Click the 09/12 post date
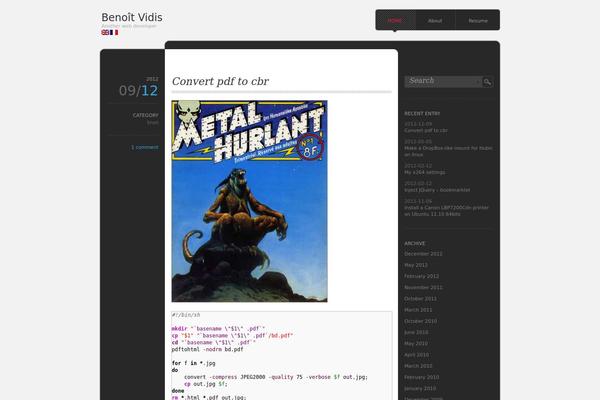Screen dimensions: 600x400 coord(138,91)
